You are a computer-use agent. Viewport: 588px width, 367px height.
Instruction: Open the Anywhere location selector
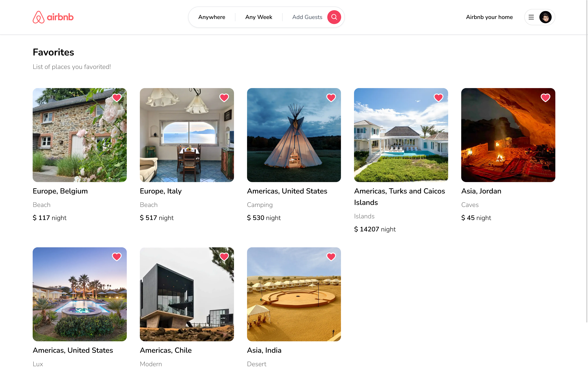click(x=212, y=17)
